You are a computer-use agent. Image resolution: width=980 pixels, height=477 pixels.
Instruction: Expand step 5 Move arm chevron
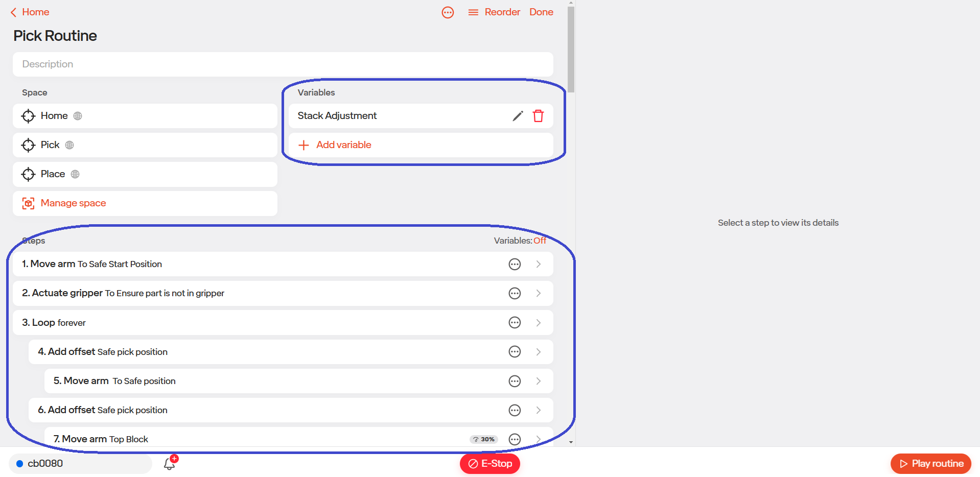pos(539,381)
